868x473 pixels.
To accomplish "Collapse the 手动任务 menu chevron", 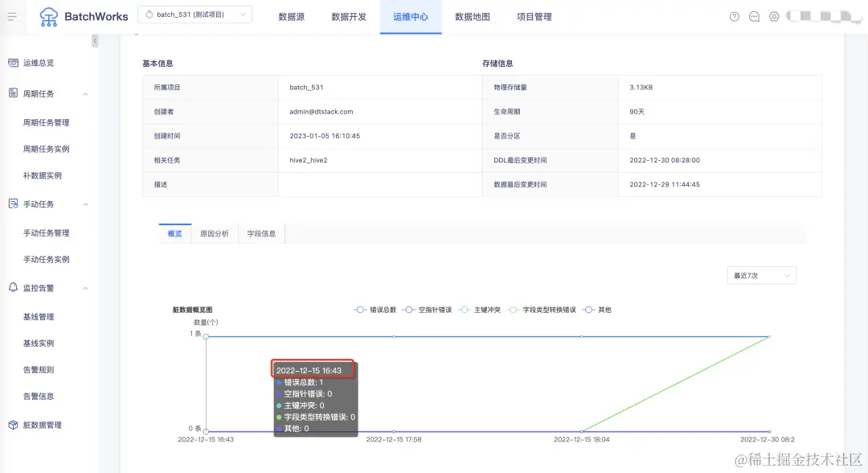I will click(86, 204).
